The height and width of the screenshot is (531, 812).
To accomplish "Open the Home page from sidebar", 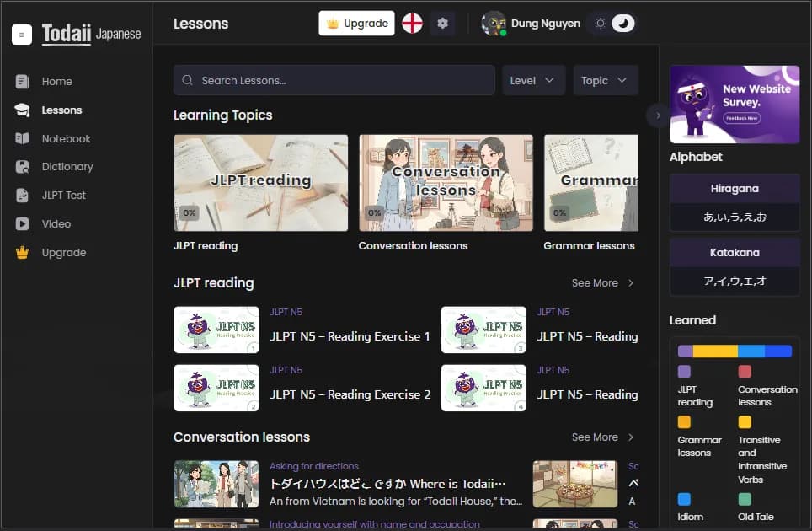I will pyautogui.click(x=56, y=82).
